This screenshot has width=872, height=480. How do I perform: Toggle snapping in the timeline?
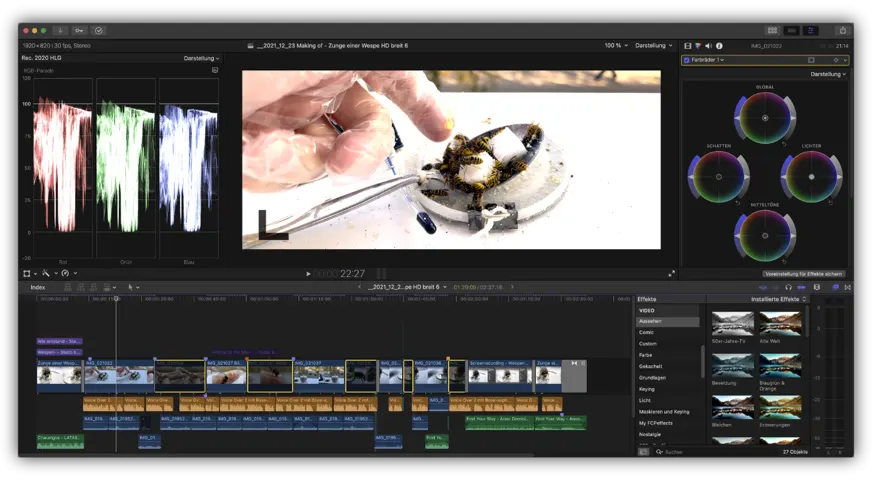tap(801, 288)
